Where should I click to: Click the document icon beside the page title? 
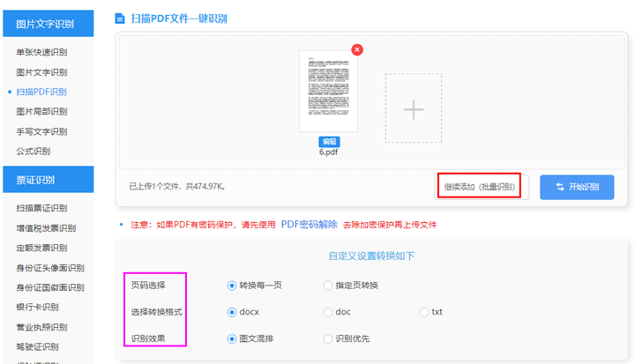pyautogui.click(x=120, y=19)
